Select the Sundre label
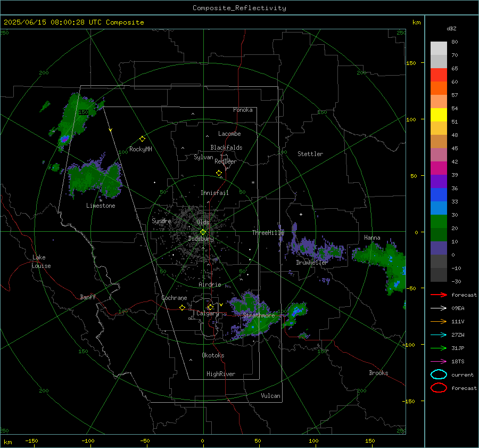The width and height of the screenshot is (479, 448). [x=161, y=221]
